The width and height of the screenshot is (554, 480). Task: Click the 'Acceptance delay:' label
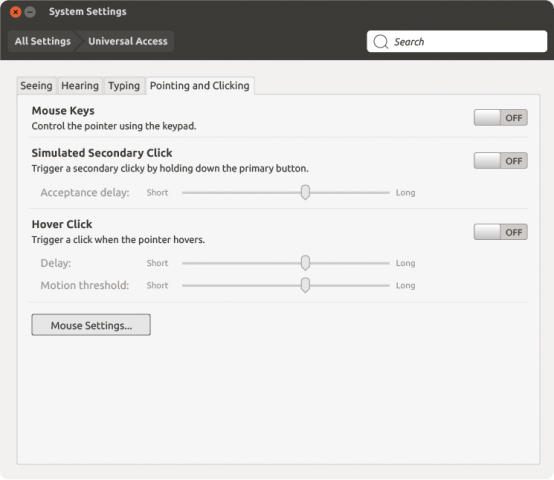(85, 192)
